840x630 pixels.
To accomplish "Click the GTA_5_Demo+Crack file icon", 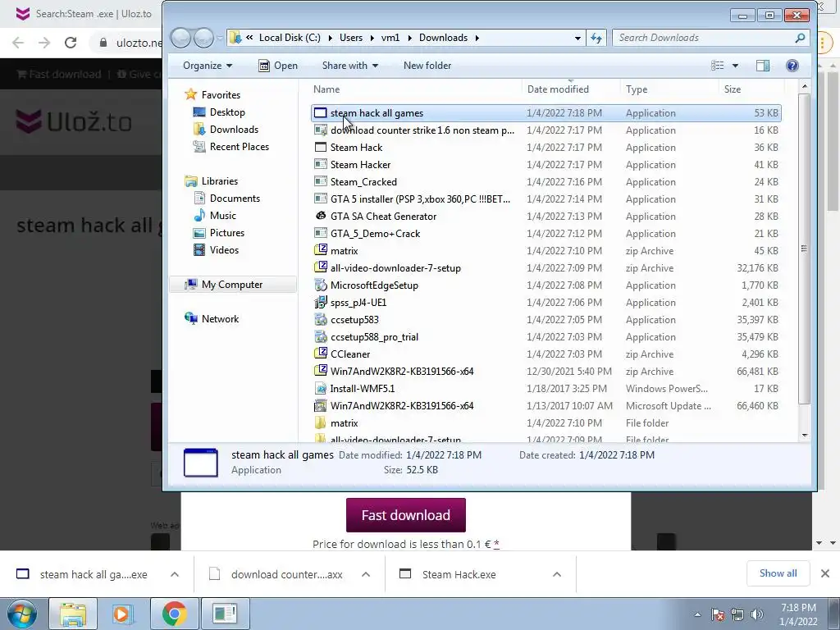I will [x=321, y=234].
